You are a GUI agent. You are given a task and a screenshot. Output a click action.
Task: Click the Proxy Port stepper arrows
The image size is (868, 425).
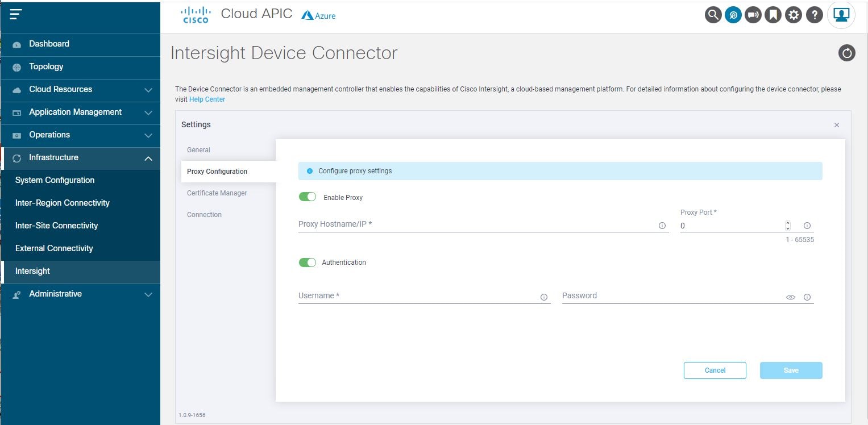pyautogui.click(x=788, y=226)
